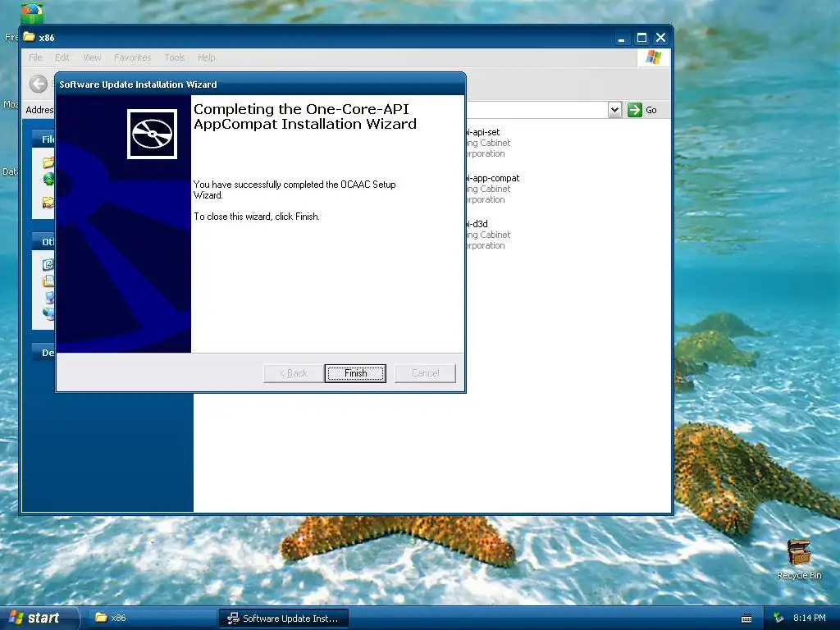Switch to x86 taskbar button
Screen dimensions: 840x630
[153, 619]
